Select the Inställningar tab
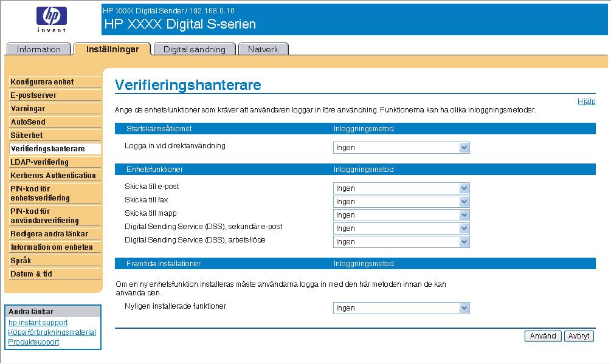 pyautogui.click(x=112, y=49)
